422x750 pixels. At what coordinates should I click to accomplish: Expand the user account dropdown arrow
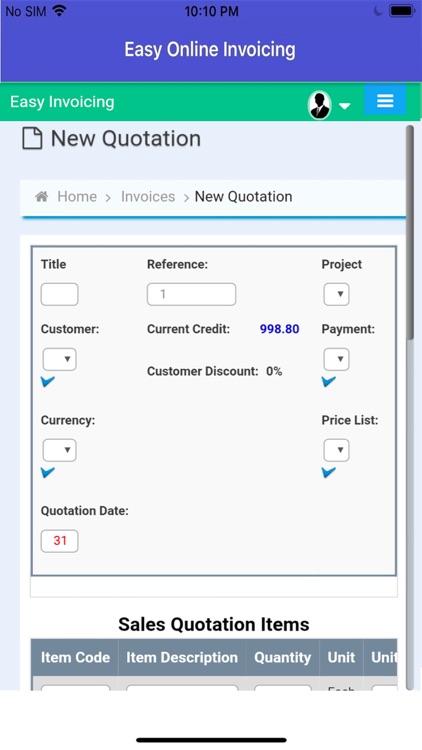pos(344,106)
